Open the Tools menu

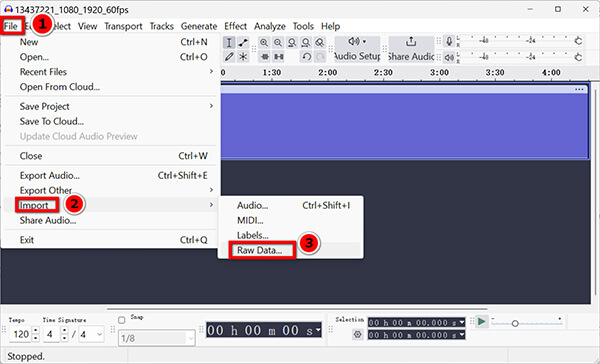pyautogui.click(x=303, y=26)
